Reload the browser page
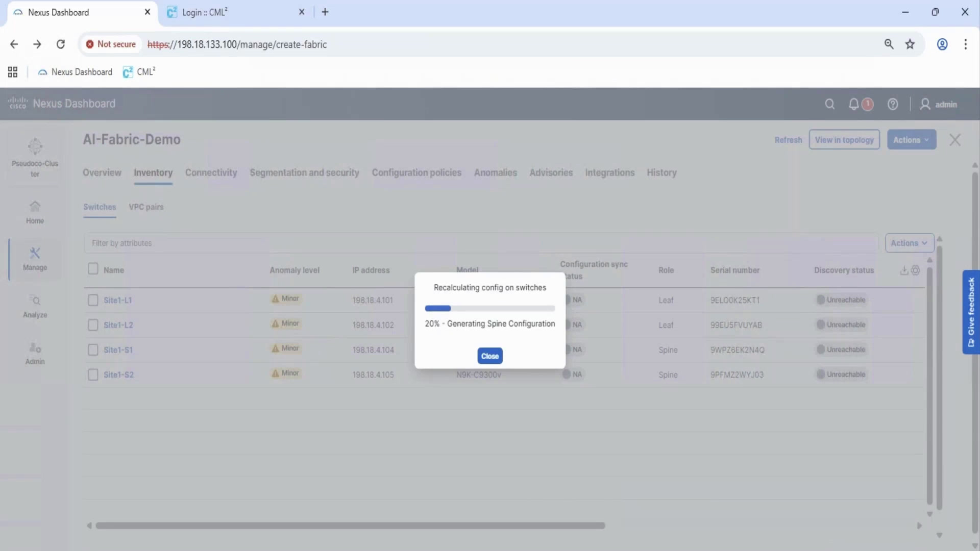The height and width of the screenshot is (551, 980). click(x=60, y=44)
